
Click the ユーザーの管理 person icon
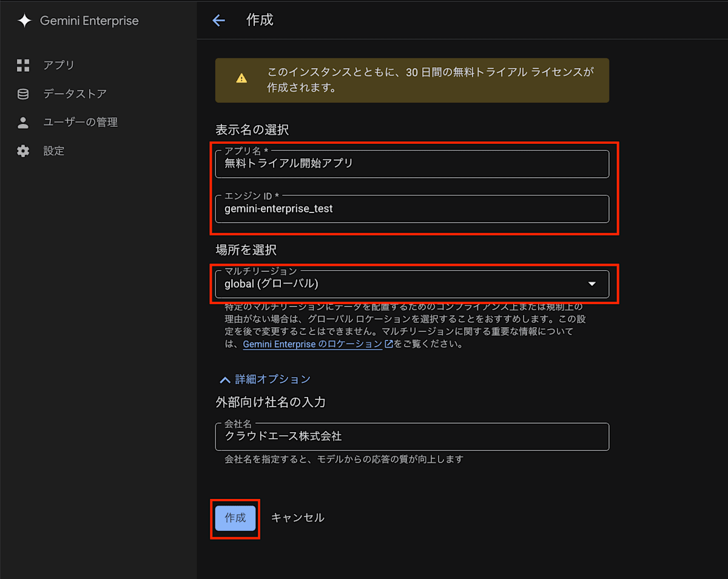tap(23, 122)
